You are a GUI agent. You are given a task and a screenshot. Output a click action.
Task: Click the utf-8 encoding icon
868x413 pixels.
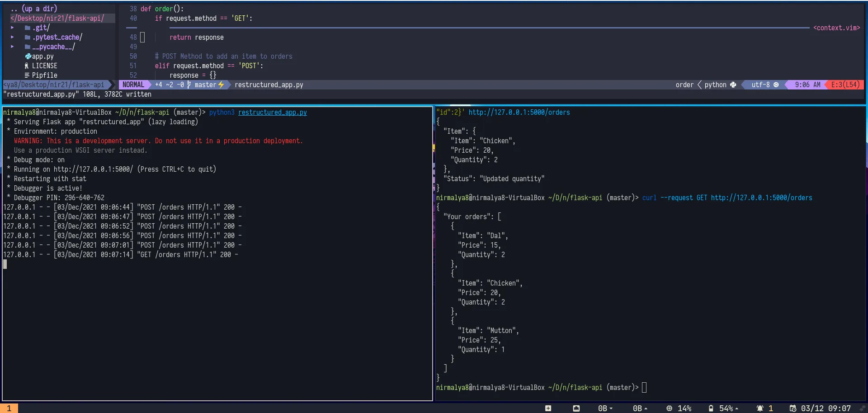pos(776,84)
